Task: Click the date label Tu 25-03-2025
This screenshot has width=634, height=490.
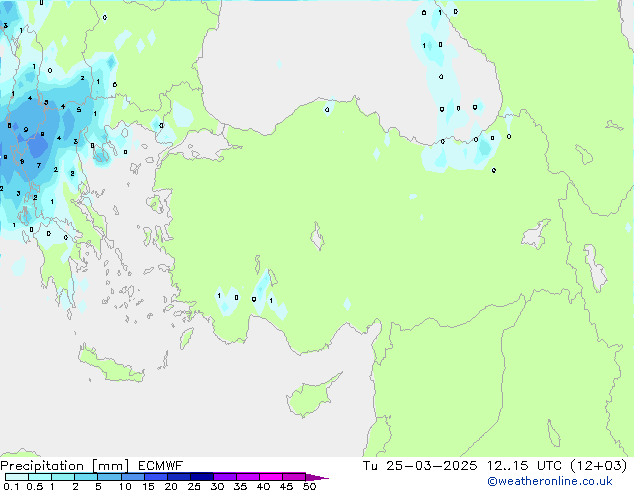Action: coord(420,466)
